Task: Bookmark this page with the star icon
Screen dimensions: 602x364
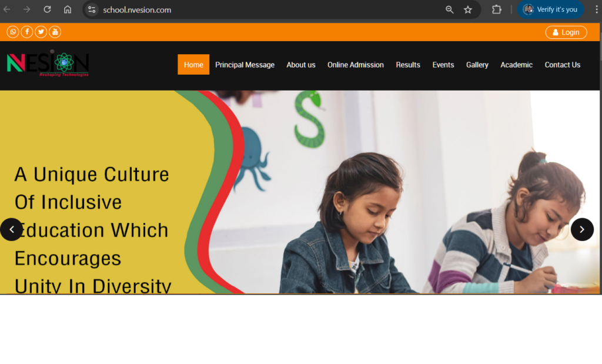Action: 467,9
